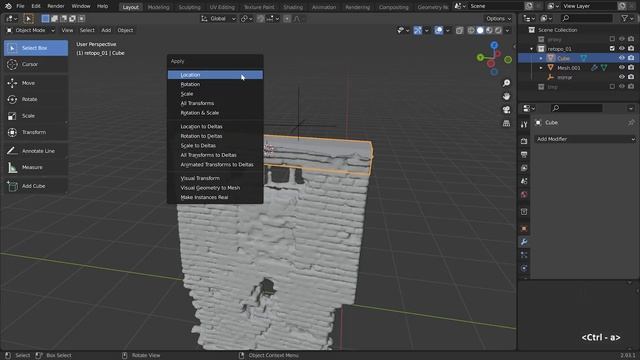This screenshot has height=360, width=640.
Task: Open the Render menu
Action: coord(56,6)
